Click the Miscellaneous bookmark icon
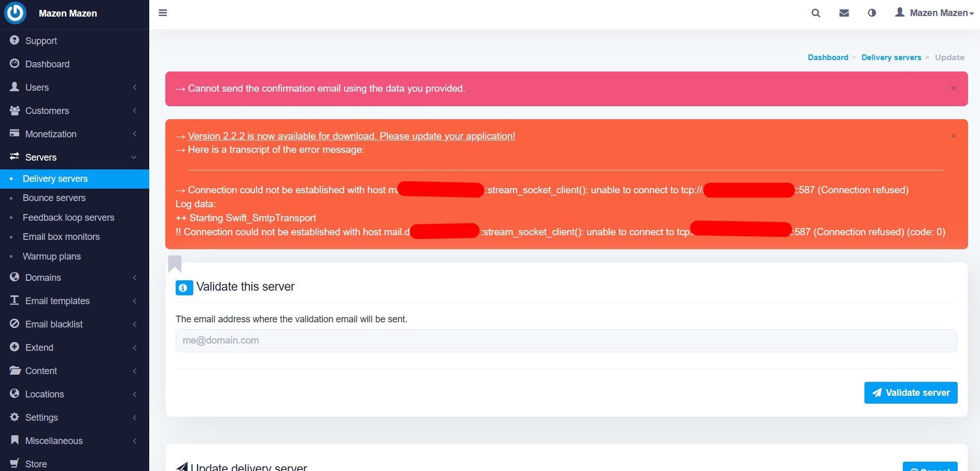Image resolution: width=980 pixels, height=471 pixels. tap(15, 440)
